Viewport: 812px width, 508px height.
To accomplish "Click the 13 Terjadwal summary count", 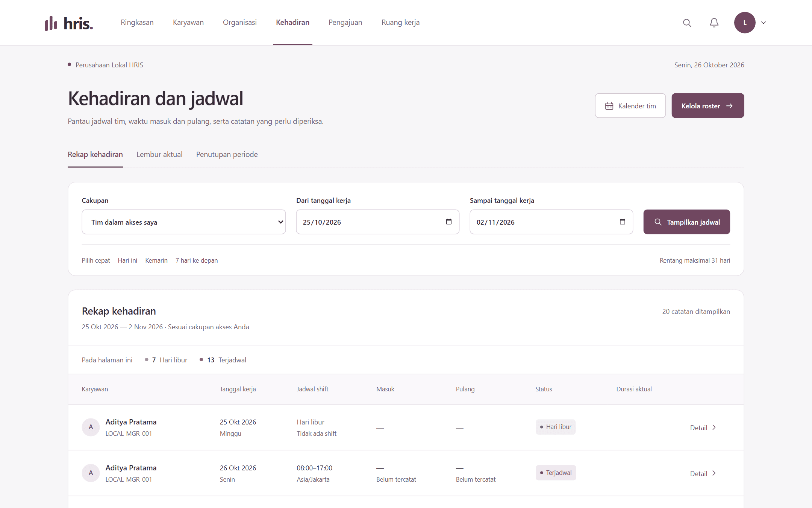I will (223, 360).
